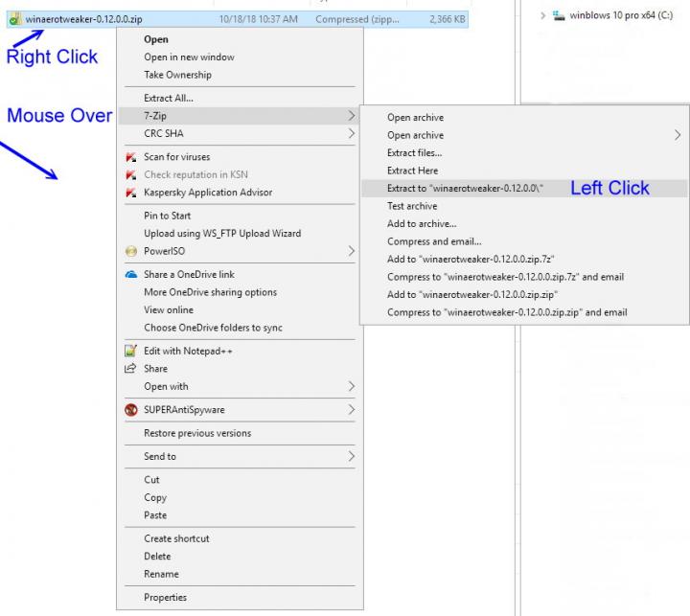
Task: Click the SUPERAntiSpyware icon
Action: point(131,410)
